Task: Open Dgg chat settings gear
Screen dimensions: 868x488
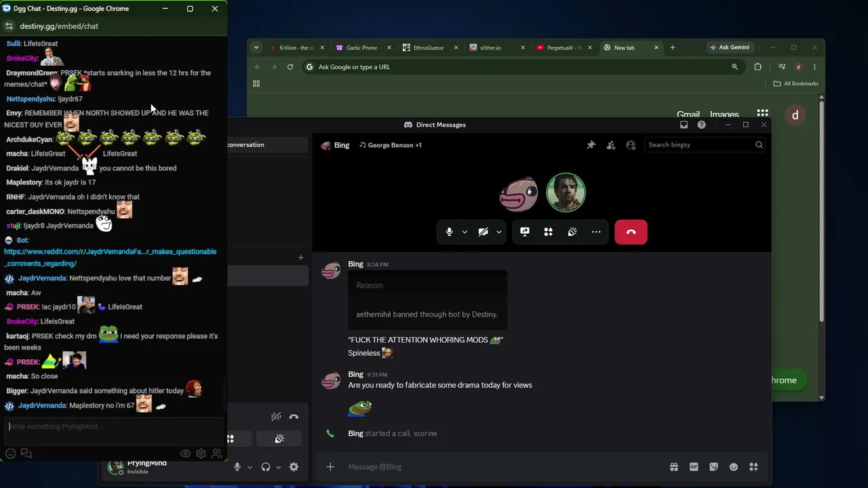Action: pyautogui.click(x=201, y=453)
